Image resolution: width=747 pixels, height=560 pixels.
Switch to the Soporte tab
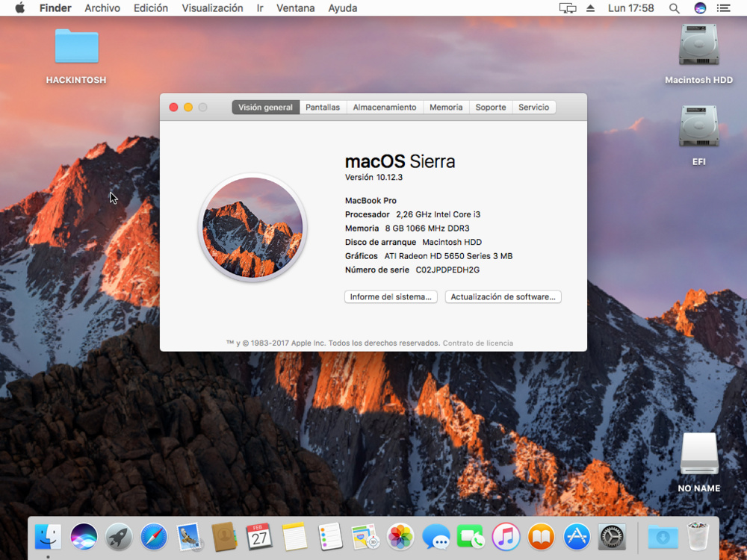(x=491, y=107)
